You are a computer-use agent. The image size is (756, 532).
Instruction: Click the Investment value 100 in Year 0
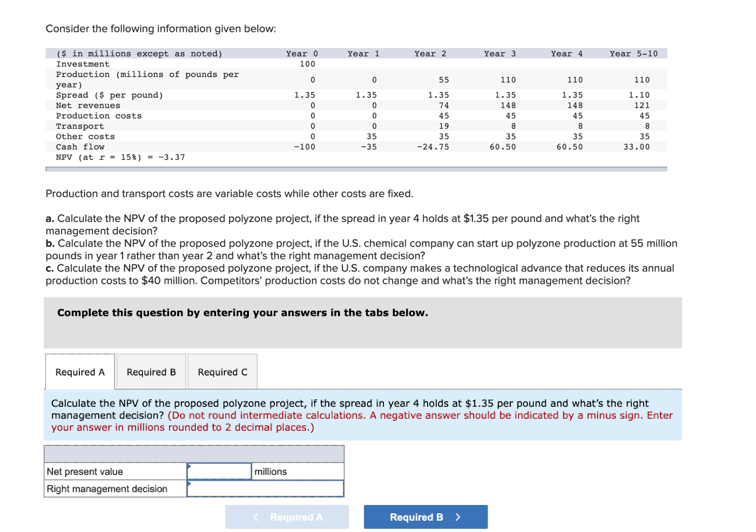pyautogui.click(x=307, y=64)
